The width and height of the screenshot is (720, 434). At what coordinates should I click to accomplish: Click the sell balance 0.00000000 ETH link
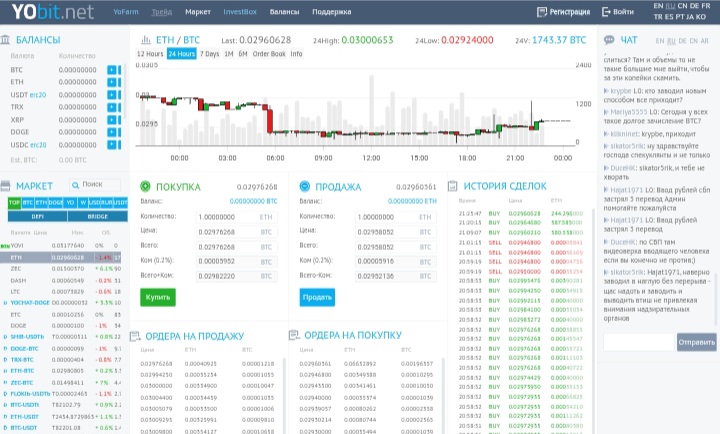pyautogui.click(x=412, y=201)
